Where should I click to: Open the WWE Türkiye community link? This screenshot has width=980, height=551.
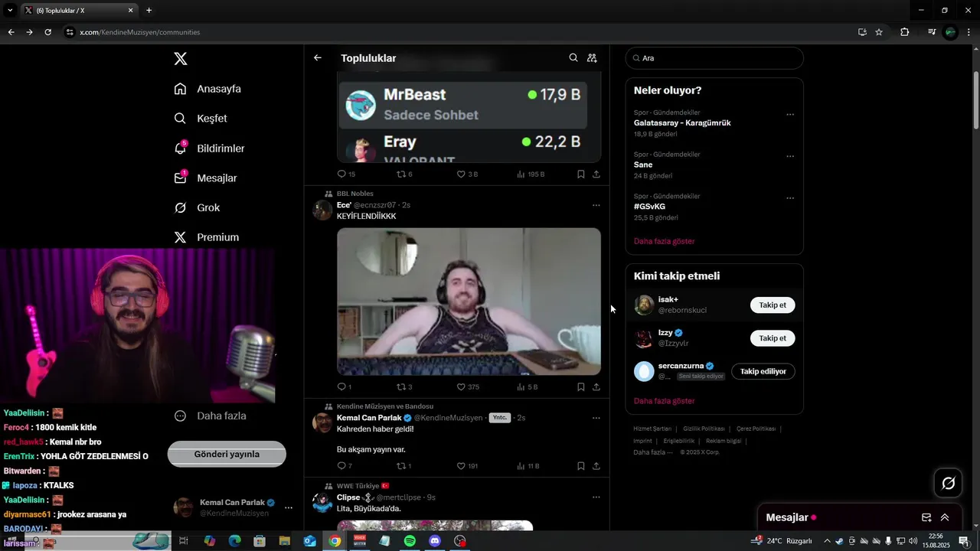364,486
